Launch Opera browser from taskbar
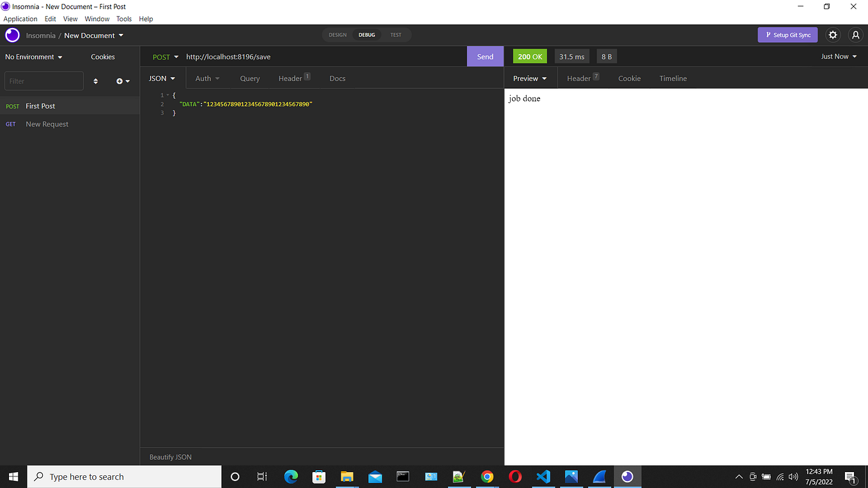This screenshot has height=488, width=868. pyautogui.click(x=515, y=477)
